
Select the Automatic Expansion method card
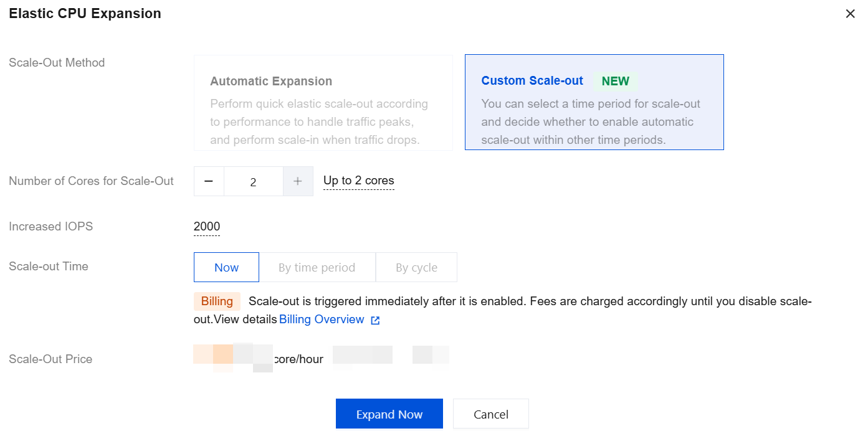323,102
